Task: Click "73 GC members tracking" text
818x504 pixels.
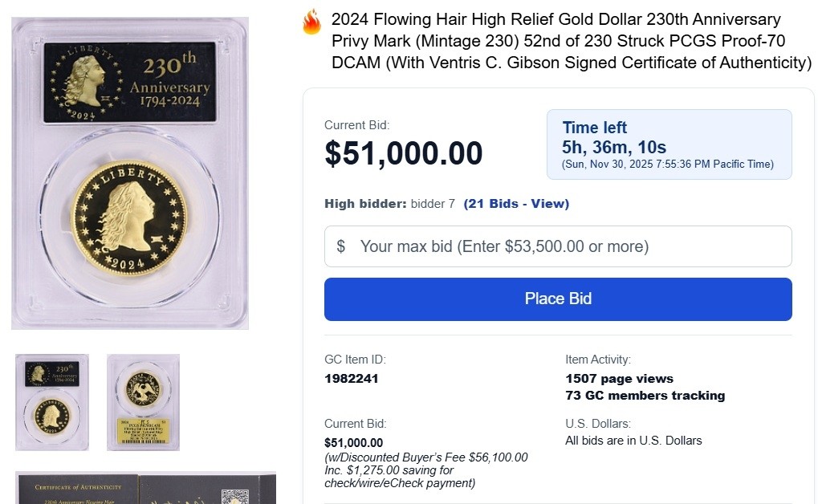Action: click(x=645, y=395)
